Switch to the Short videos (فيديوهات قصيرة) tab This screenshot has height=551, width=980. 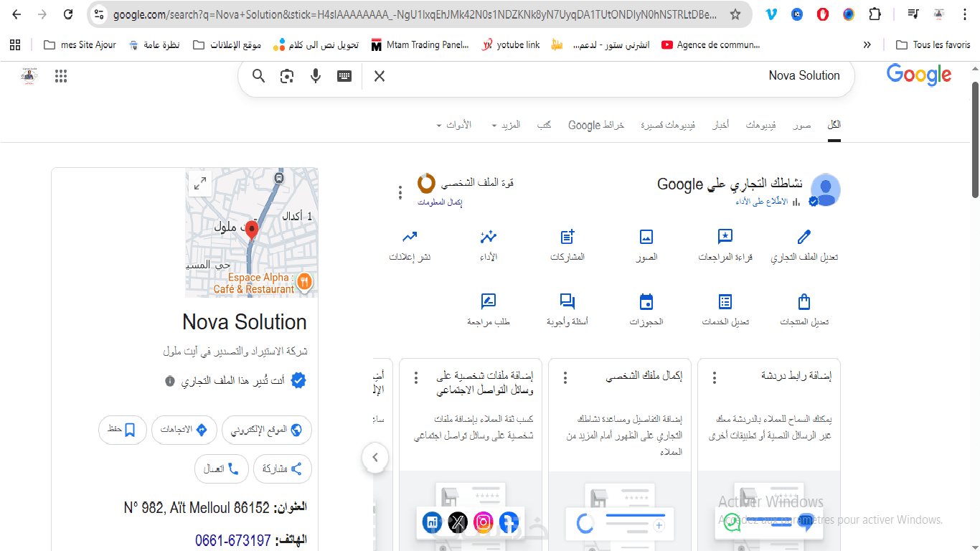point(668,125)
